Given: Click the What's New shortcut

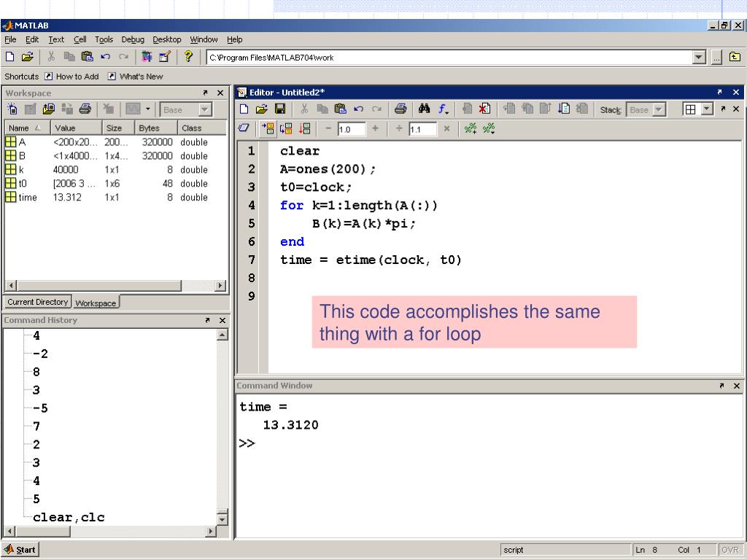Looking at the screenshot, I should point(135,76).
